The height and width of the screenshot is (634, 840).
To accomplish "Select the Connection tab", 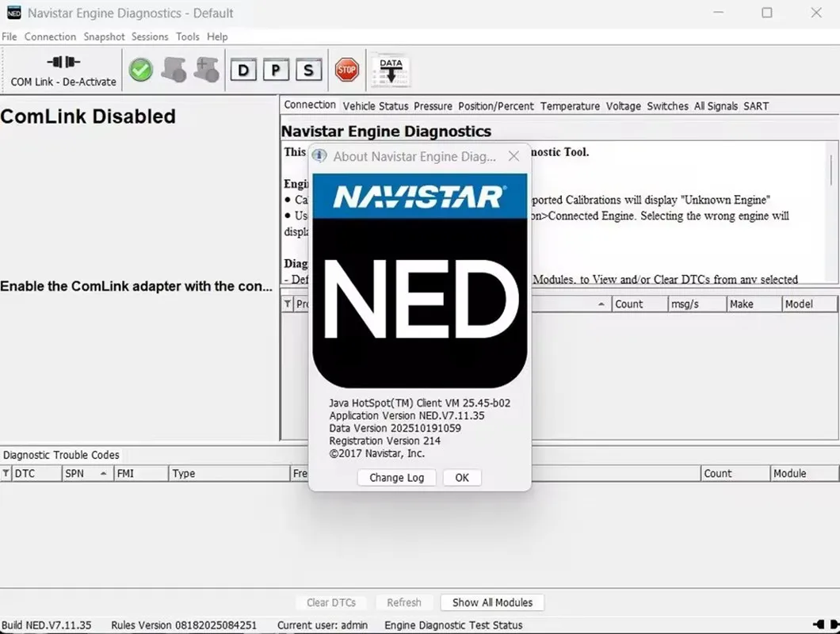I will point(310,105).
